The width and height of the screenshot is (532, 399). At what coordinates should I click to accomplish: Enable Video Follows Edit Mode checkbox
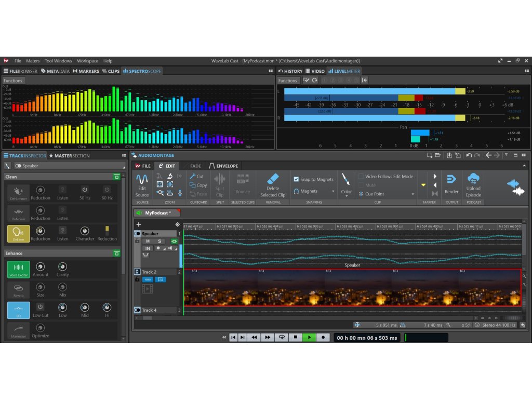tap(361, 176)
